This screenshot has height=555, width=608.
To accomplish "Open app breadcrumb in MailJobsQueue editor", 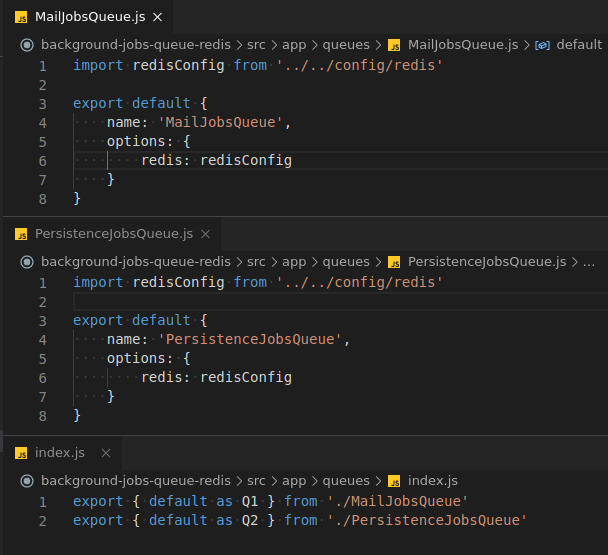I will click(294, 45).
